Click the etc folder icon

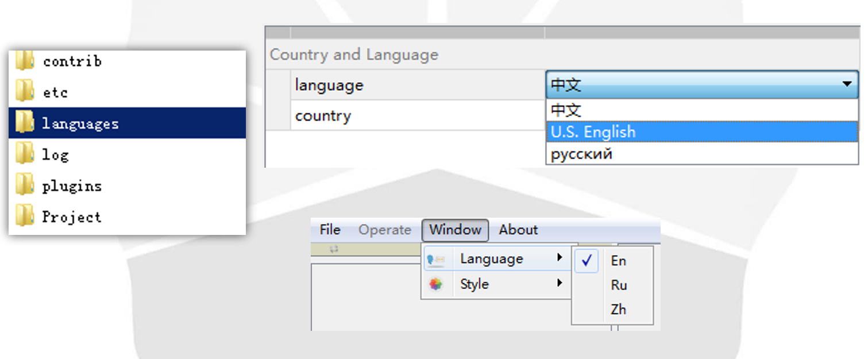25,92
